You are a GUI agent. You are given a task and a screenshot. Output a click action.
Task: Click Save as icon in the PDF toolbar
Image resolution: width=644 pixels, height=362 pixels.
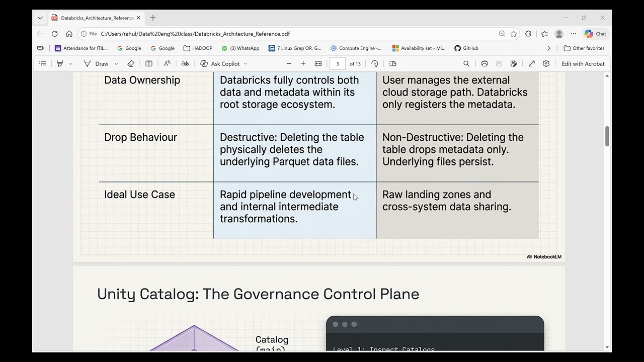pyautogui.click(x=514, y=64)
